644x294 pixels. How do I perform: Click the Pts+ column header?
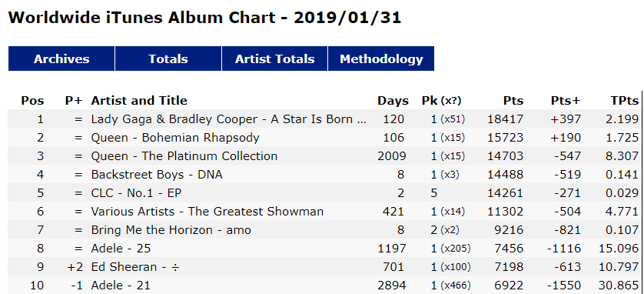(566, 101)
